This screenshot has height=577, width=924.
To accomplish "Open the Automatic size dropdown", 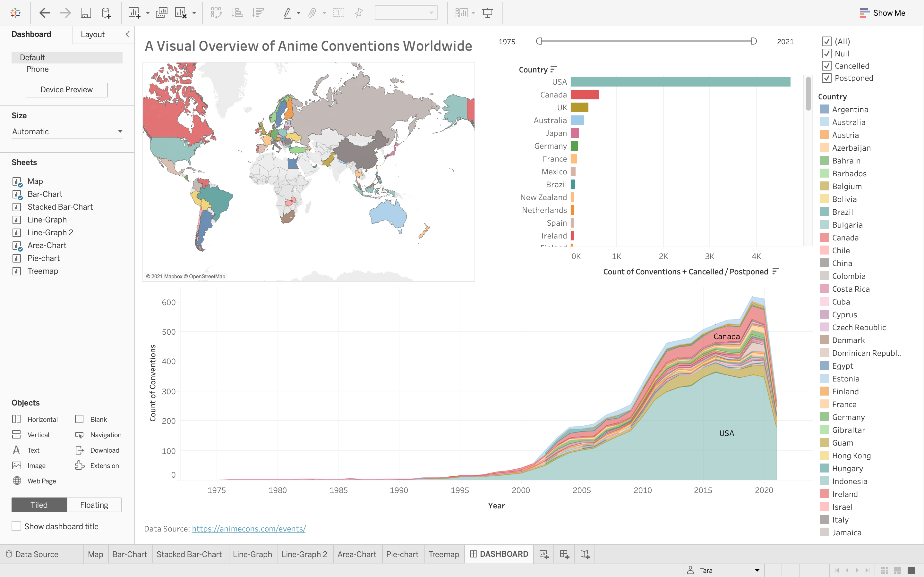I will 67,132.
